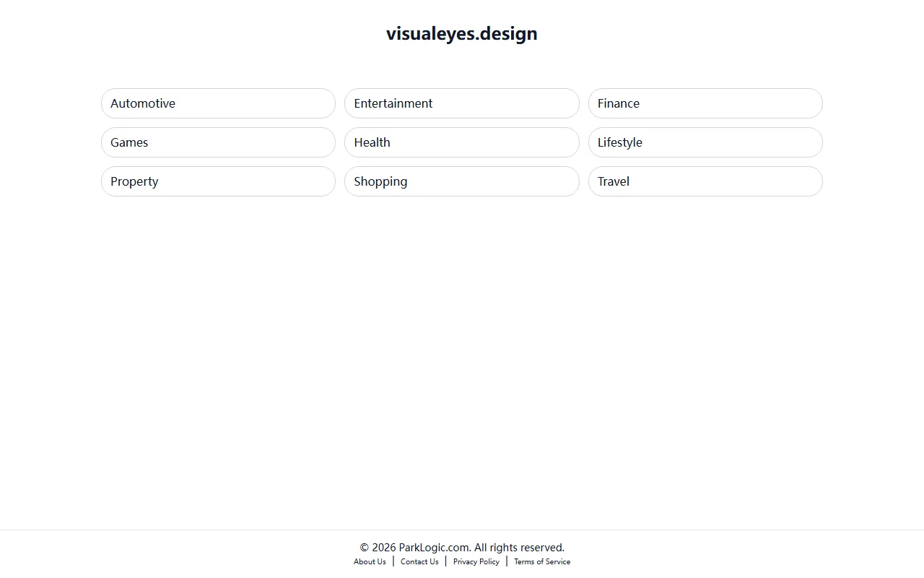The image size is (924, 578).
Task: View the Terms of Service
Action: (x=542, y=561)
